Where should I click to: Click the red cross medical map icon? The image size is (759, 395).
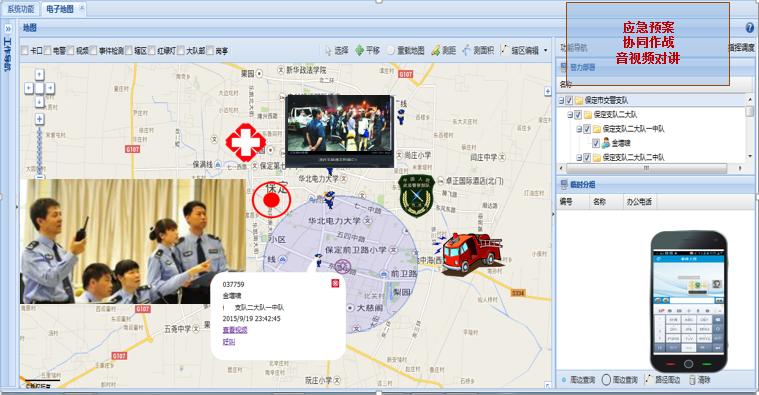[245, 142]
